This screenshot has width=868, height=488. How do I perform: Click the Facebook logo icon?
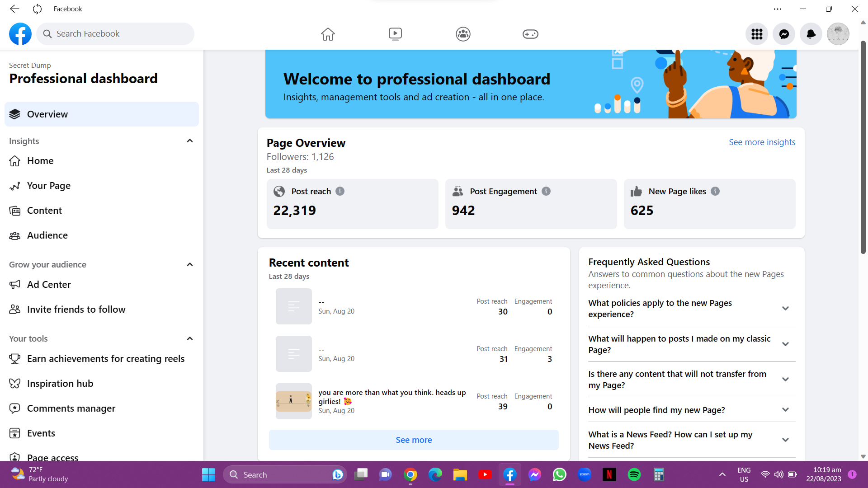[20, 34]
